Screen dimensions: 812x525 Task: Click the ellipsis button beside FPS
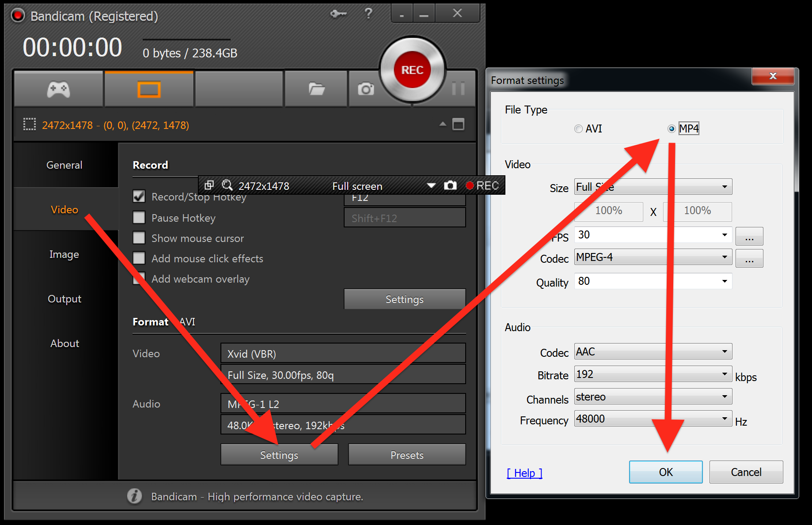tap(749, 236)
